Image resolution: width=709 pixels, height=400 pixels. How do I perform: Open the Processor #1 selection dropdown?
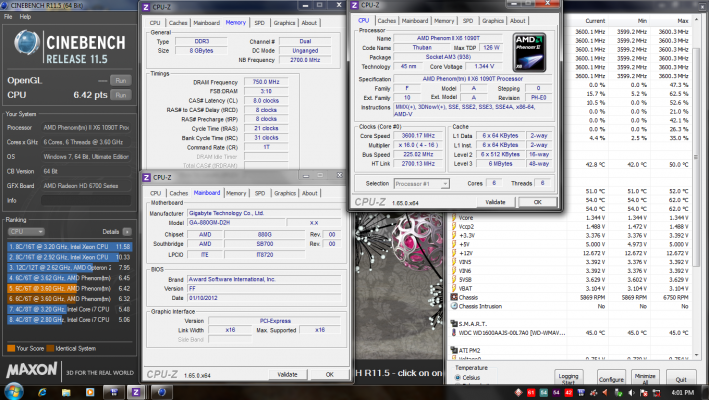coord(421,184)
